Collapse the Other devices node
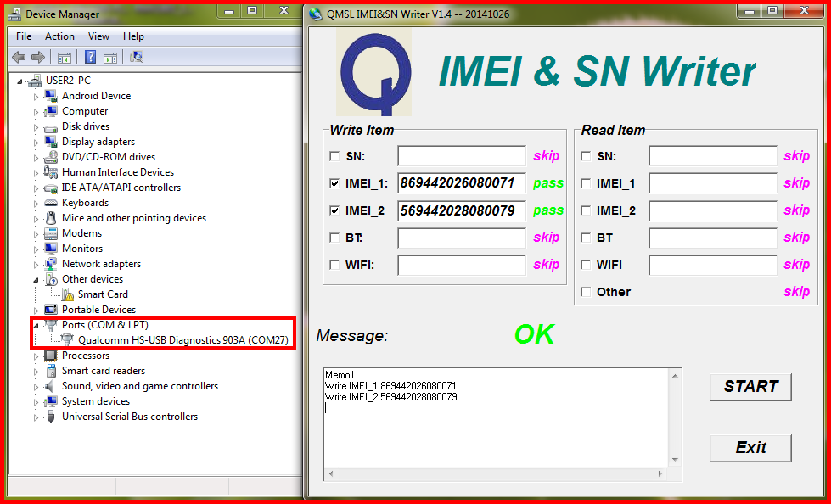831x504 pixels. pyautogui.click(x=36, y=280)
